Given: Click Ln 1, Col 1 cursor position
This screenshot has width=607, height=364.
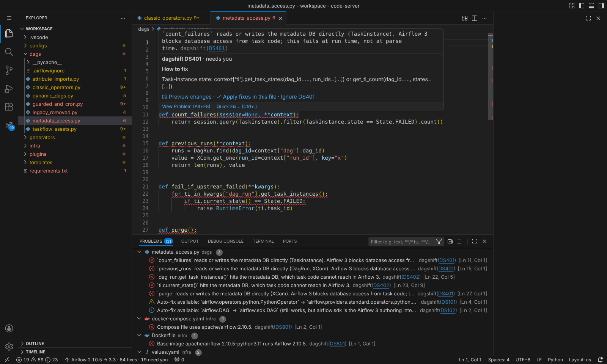Looking at the screenshot, I should (x=470, y=360).
